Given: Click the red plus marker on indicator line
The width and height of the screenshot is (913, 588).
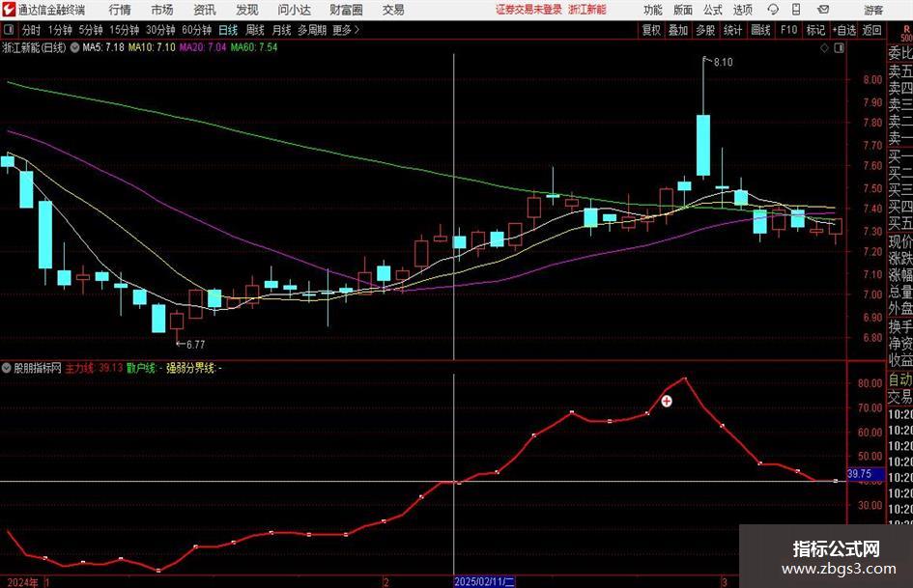Looking at the screenshot, I should (x=666, y=401).
